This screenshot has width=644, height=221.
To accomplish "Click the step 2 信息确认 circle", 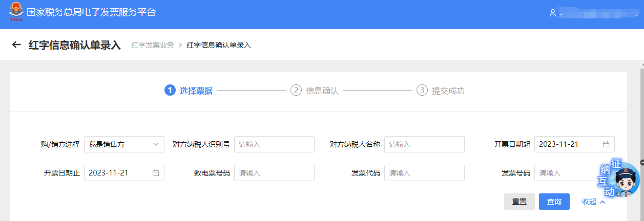I will point(296,91).
